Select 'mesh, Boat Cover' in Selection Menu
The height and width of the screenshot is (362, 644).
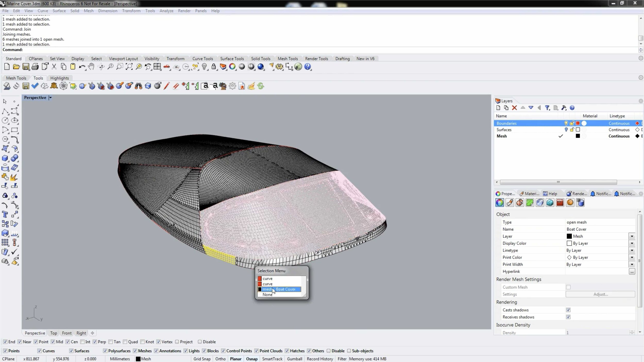pos(279,289)
